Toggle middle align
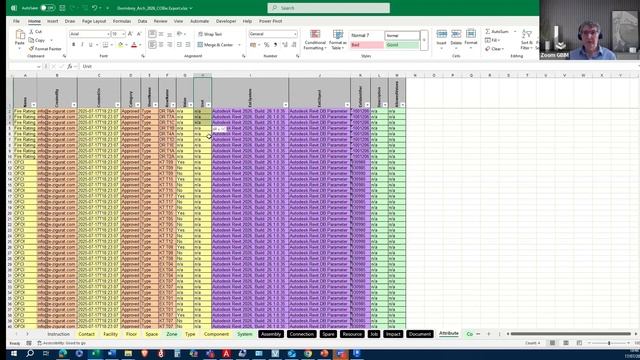640x360 pixels. (161, 34)
